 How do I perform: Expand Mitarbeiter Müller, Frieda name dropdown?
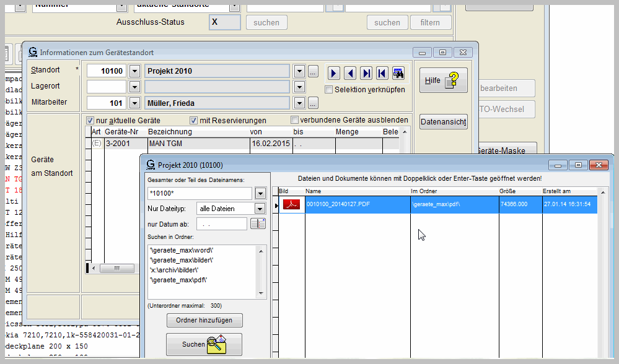click(299, 103)
